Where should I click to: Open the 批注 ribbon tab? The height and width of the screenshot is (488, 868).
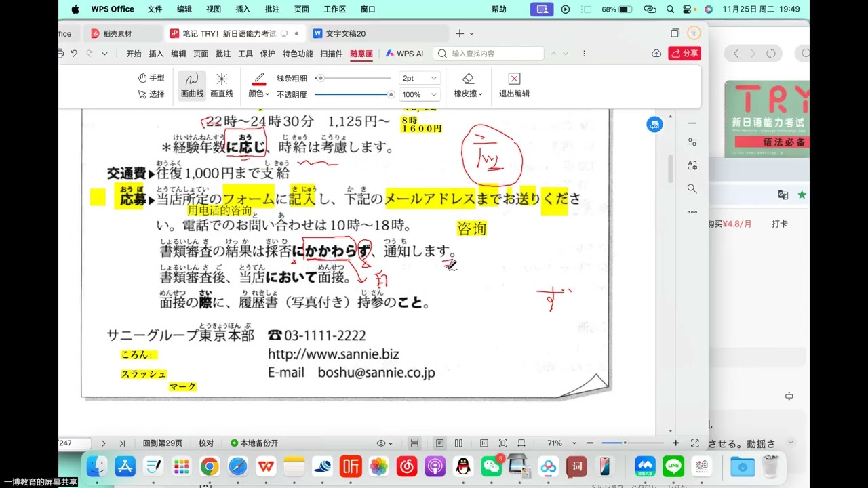(x=223, y=54)
